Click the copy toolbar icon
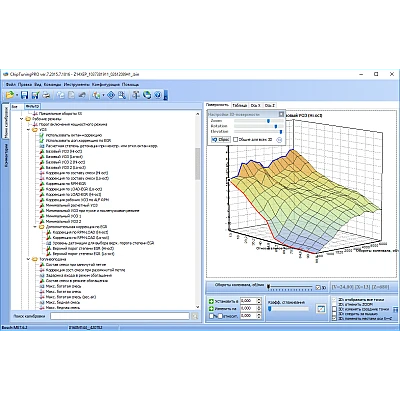400x400 pixels. pos(60,95)
